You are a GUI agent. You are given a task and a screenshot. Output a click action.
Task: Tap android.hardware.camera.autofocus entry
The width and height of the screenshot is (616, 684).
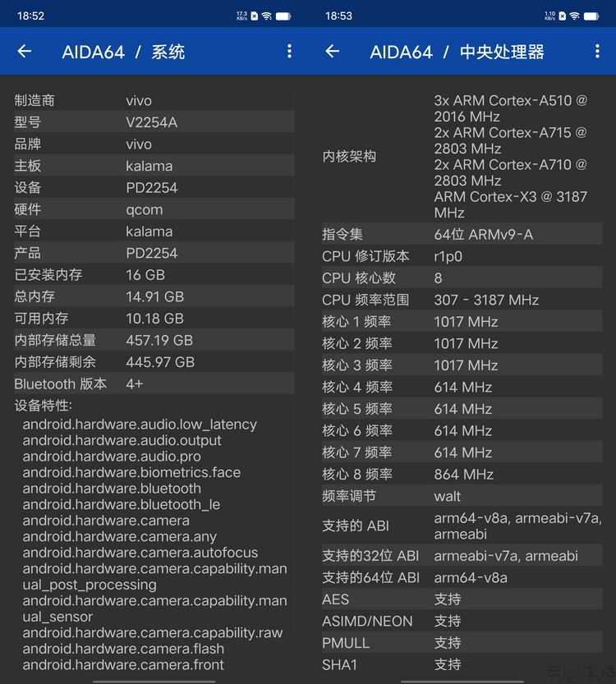tap(140, 553)
